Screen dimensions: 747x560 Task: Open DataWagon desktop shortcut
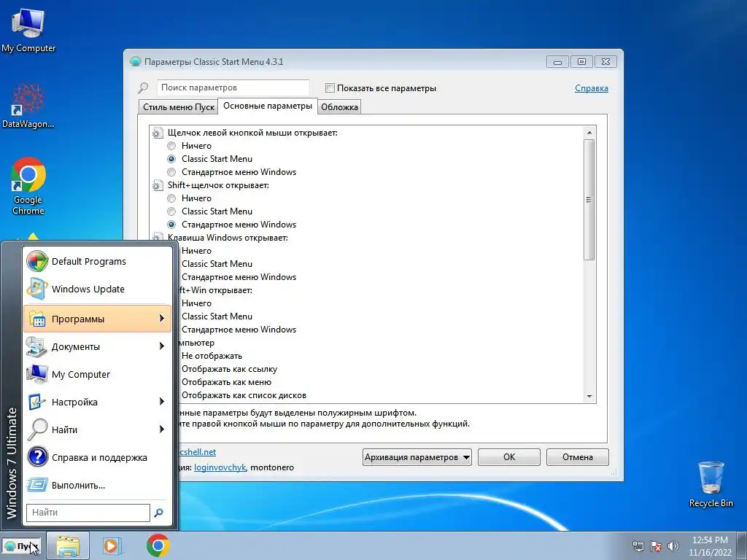click(28, 106)
